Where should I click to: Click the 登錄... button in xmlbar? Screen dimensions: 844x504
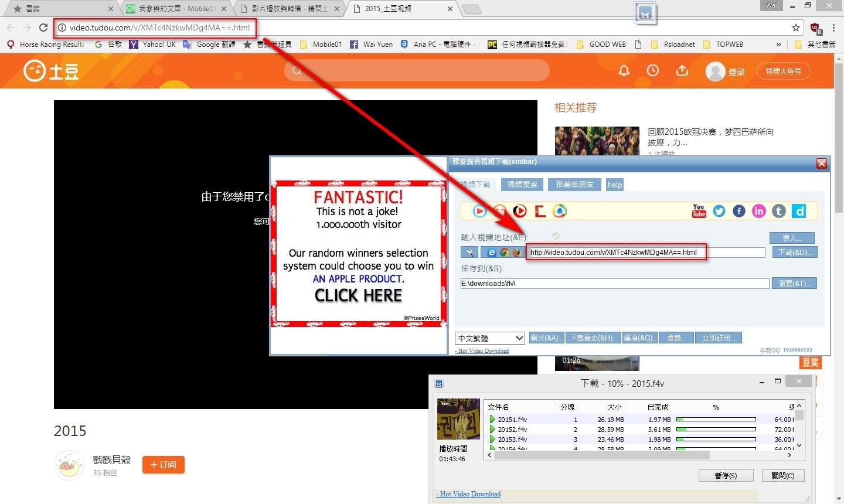click(676, 338)
